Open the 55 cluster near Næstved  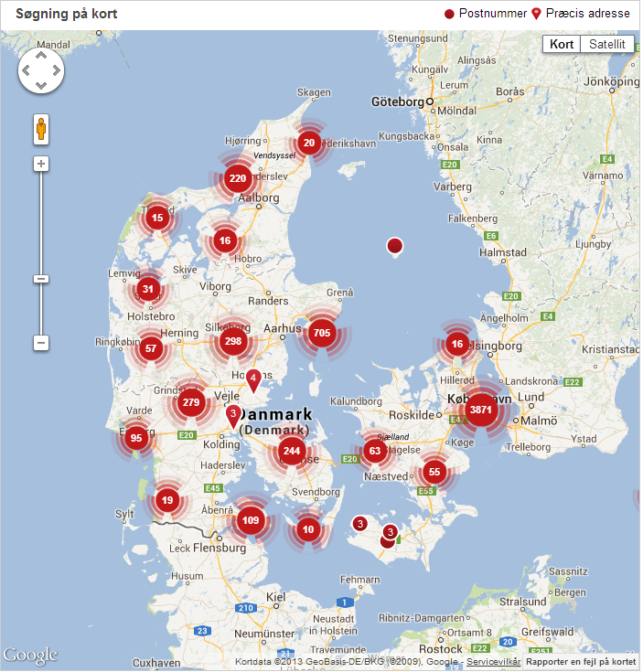point(434,472)
